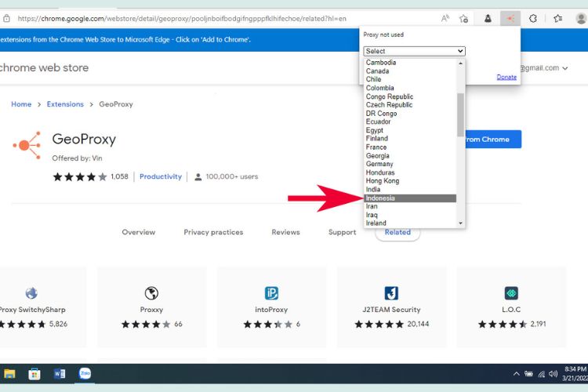Expand the gmail.com account dropdown

[565, 68]
